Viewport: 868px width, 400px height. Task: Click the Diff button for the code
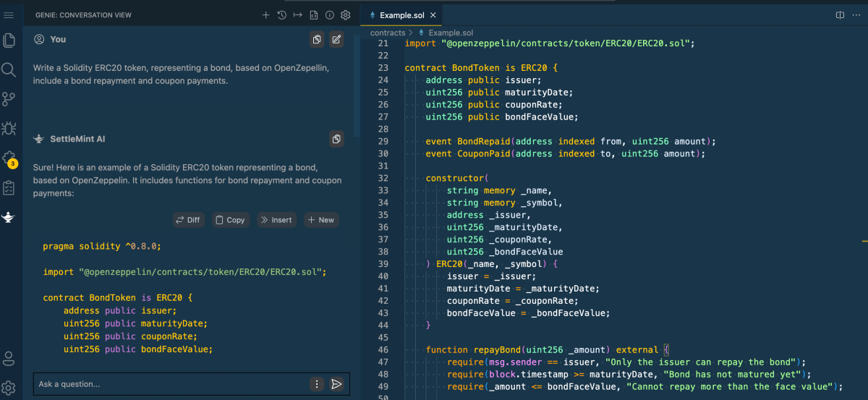[x=188, y=220]
